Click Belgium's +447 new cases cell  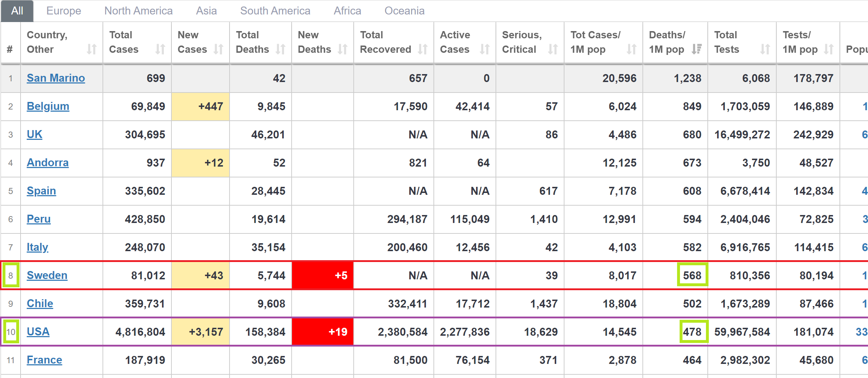coord(201,106)
